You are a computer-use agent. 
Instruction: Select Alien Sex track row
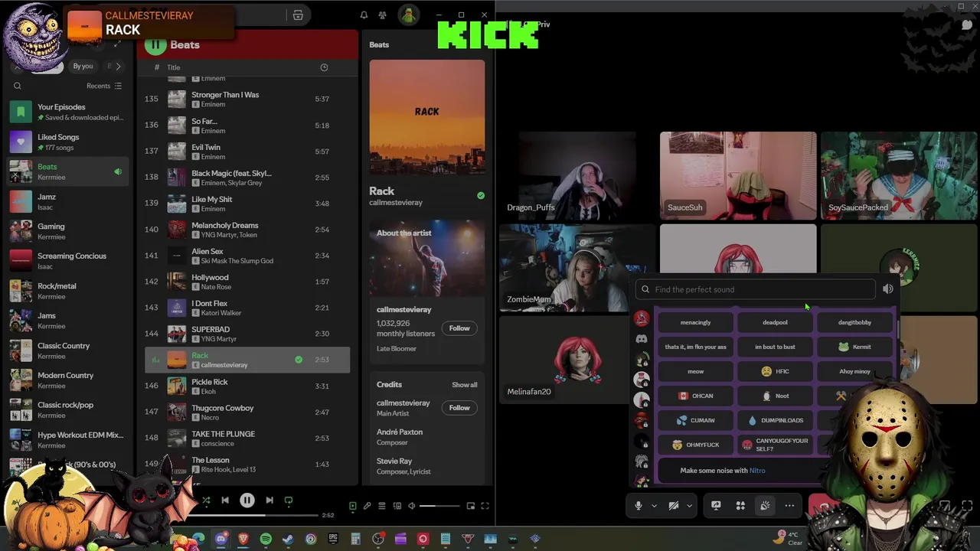click(x=247, y=256)
